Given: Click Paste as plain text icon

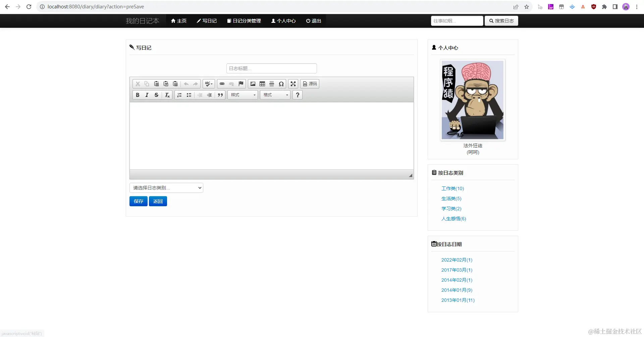Looking at the screenshot, I should point(166,84).
